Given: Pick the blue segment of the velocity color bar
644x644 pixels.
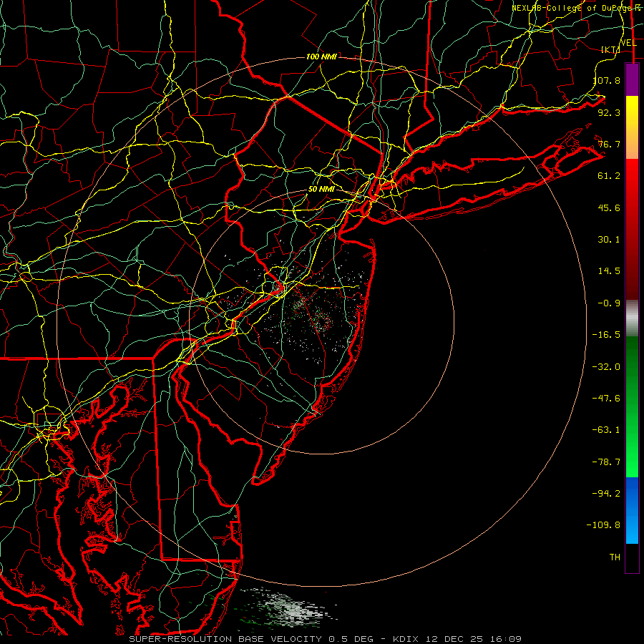Looking at the screenshot, I should 632,510.
